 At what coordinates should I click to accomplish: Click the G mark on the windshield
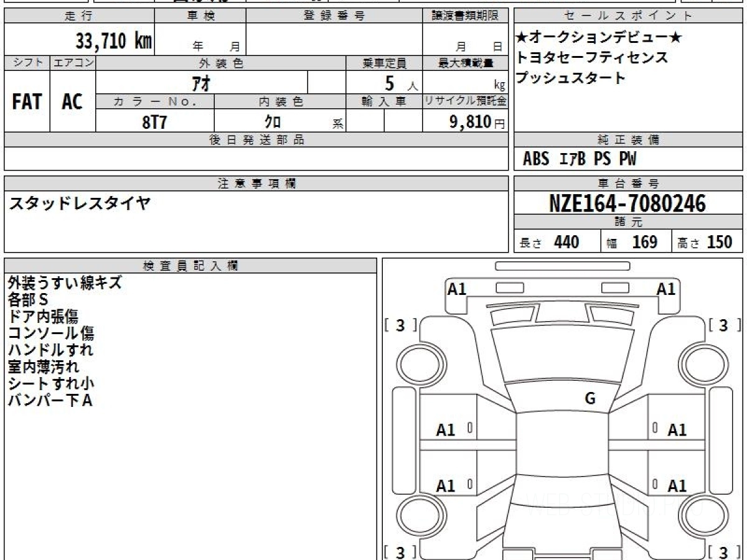coord(590,399)
